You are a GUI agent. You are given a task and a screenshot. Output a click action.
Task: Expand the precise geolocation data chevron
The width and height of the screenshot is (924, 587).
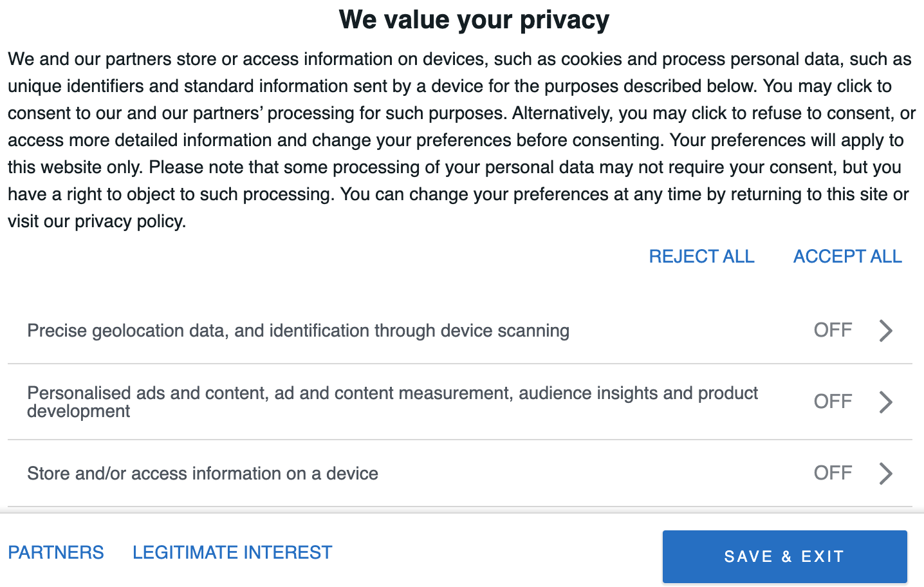(x=886, y=331)
